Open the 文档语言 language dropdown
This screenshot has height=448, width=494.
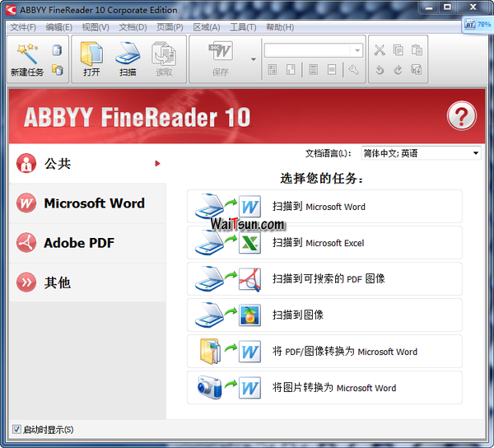(x=421, y=153)
